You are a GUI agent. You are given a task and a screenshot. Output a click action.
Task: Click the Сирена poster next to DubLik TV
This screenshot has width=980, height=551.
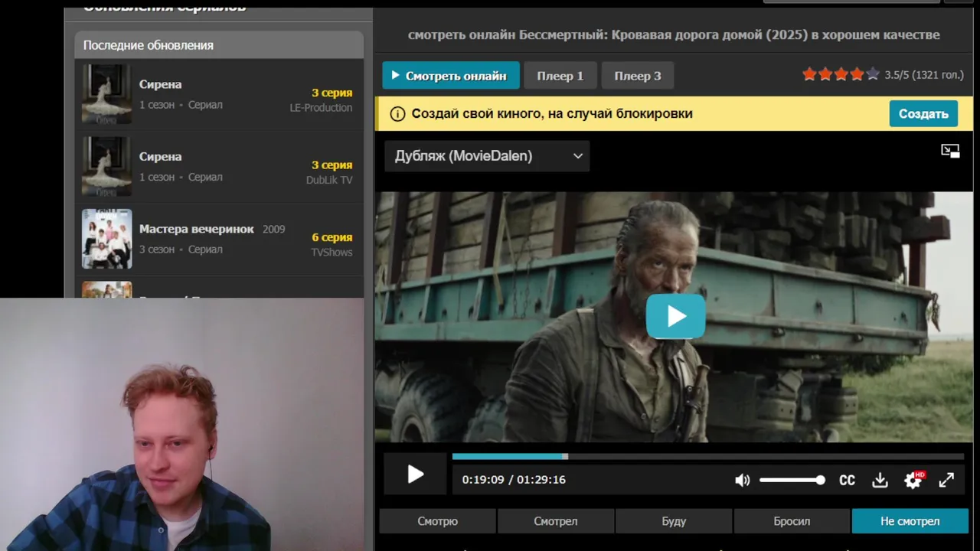pyautogui.click(x=107, y=166)
